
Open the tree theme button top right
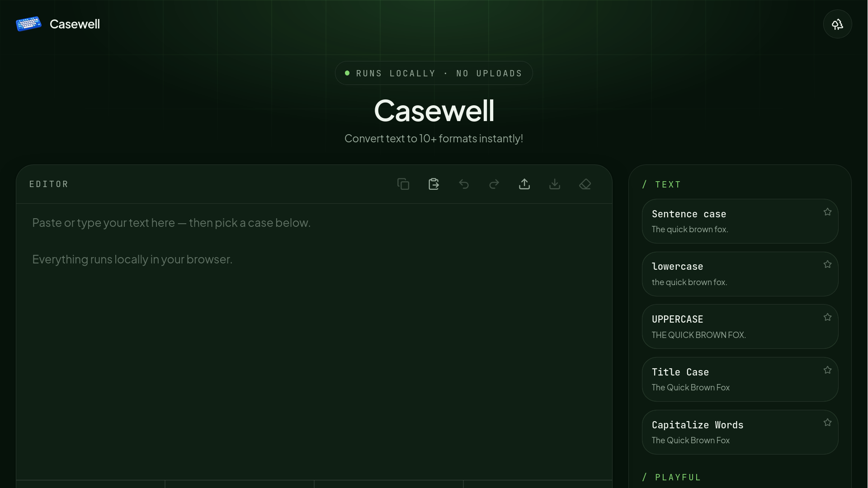[837, 24]
